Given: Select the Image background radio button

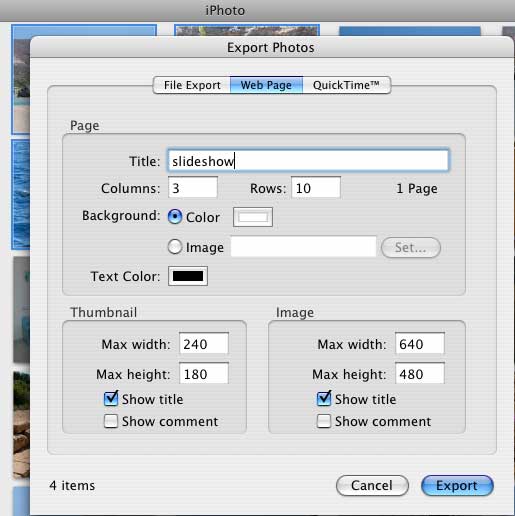Looking at the screenshot, I should point(175,247).
